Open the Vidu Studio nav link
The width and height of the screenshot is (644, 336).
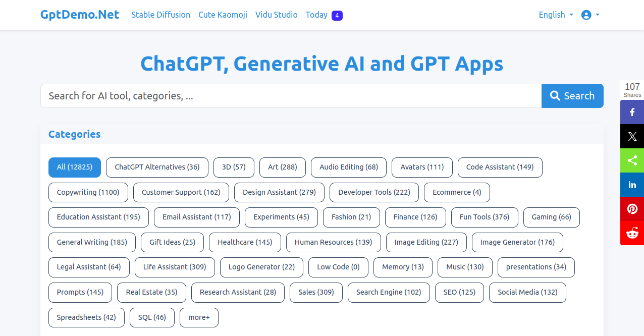(277, 15)
